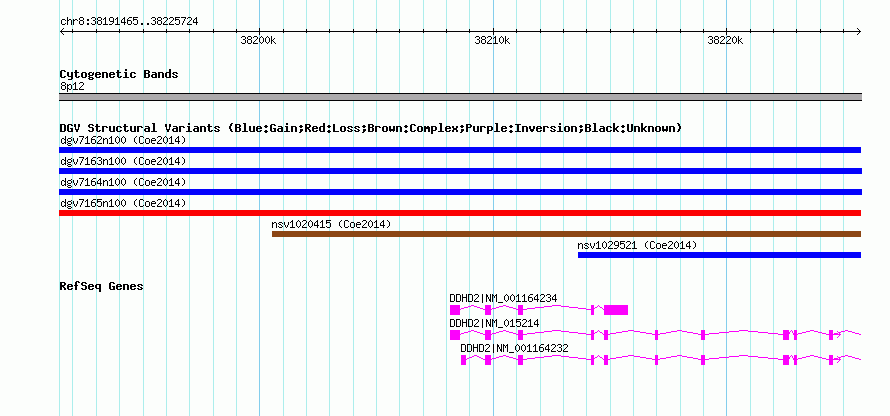Viewport: 890px width, 416px height.
Task: Click the first exon block of NM_001164234
Action: 455,310
